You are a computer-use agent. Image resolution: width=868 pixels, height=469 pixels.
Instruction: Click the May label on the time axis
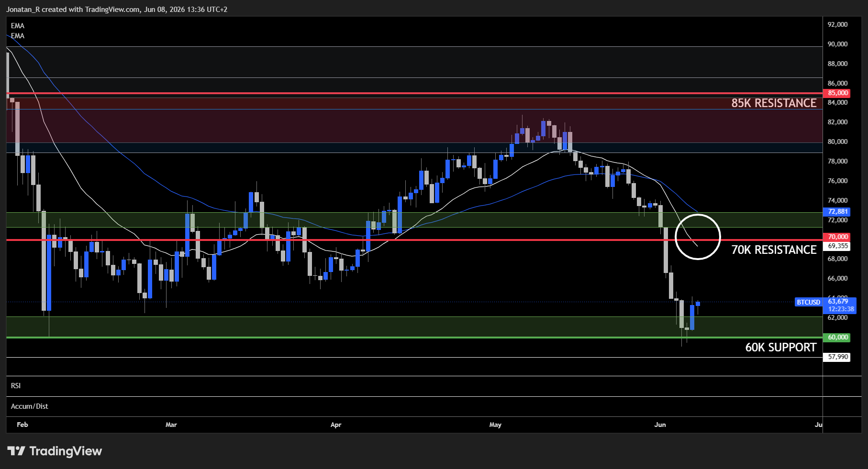coord(496,425)
